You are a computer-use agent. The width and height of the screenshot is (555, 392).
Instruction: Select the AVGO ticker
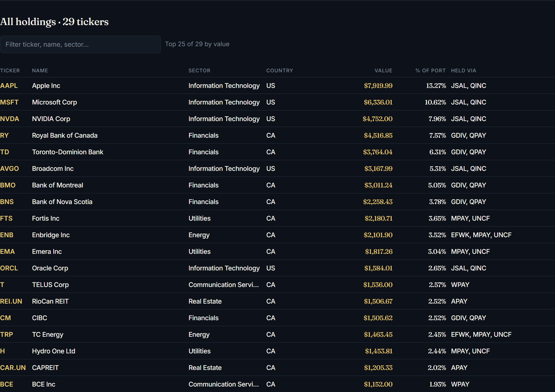9,169
